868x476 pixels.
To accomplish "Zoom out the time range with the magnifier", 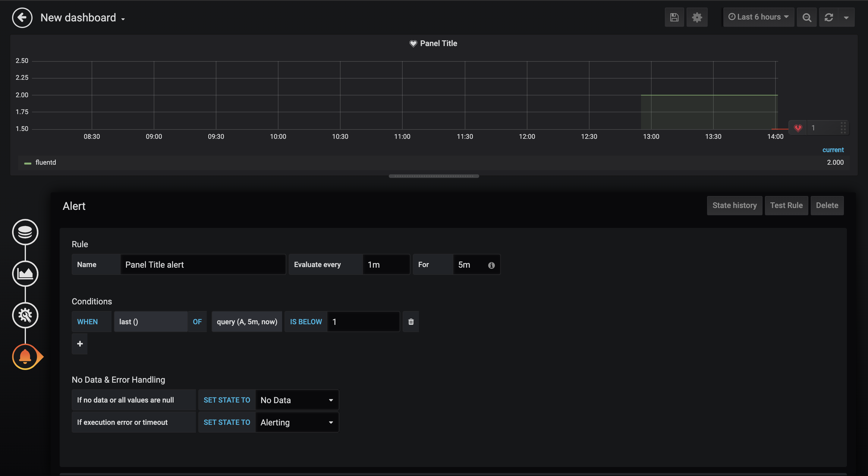I will [807, 17].
